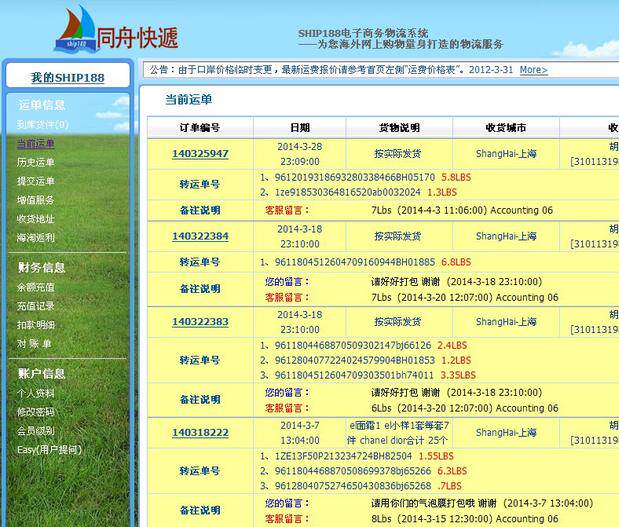Click the 公告 announcement text
Screen dimensions: 619x527
[x=331, y=70]
